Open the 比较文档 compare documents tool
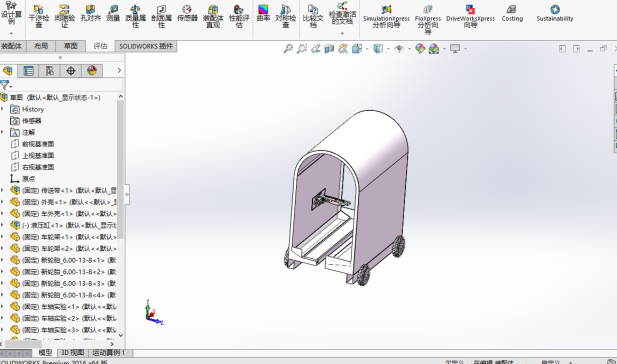Screen dimensions: 617x364 point(313,16)
